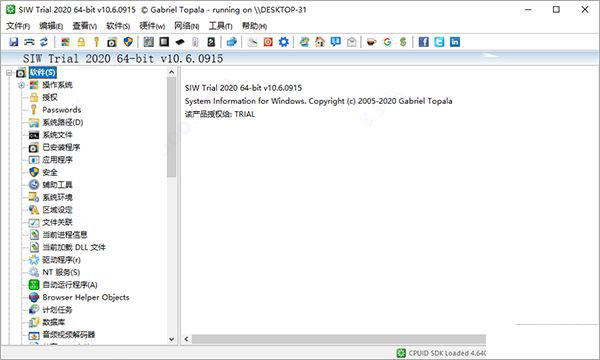
Task: Select the 系统环境 tree item
Action: pos(57,197)
